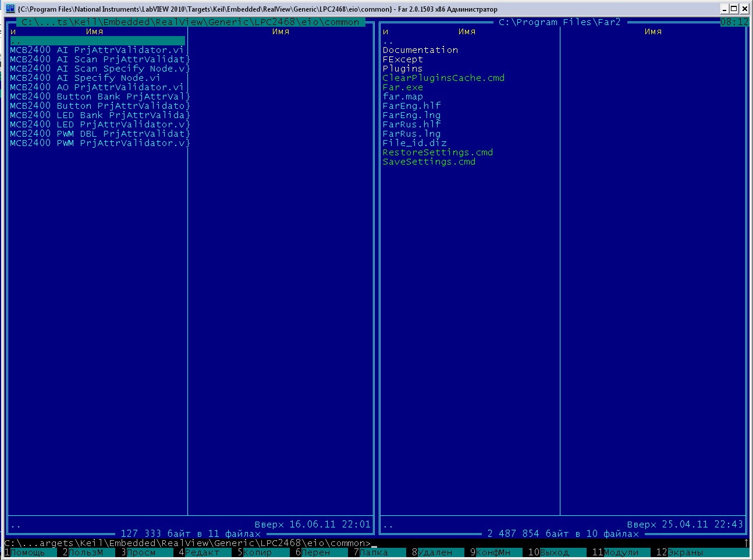Click the Far Manager icon in title bar
The height and width of the screenshot is (560, 753).
coord(10,9)
